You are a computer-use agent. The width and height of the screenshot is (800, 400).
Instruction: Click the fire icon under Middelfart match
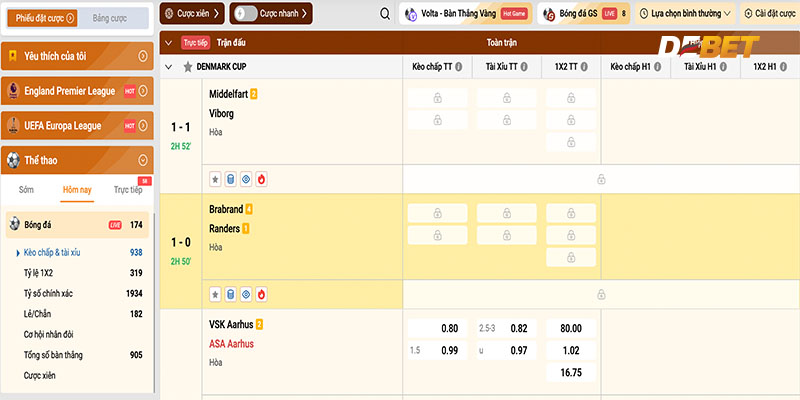[x=261, y=180]
